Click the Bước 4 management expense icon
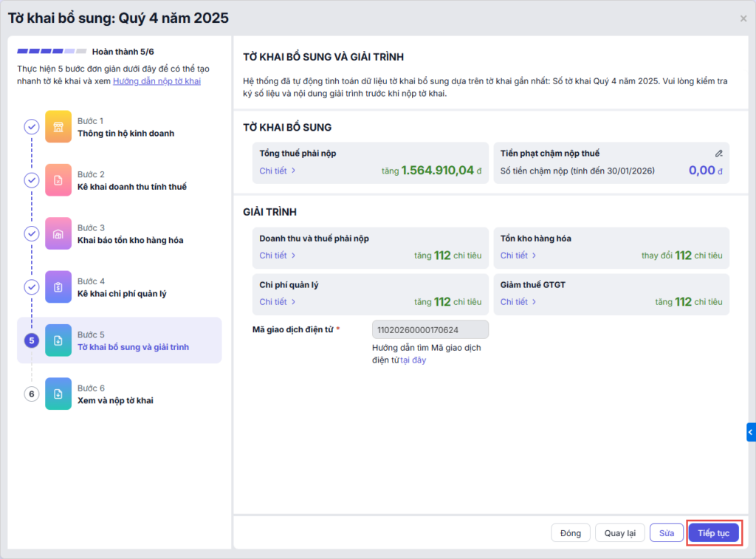 (x=58, y=287)
